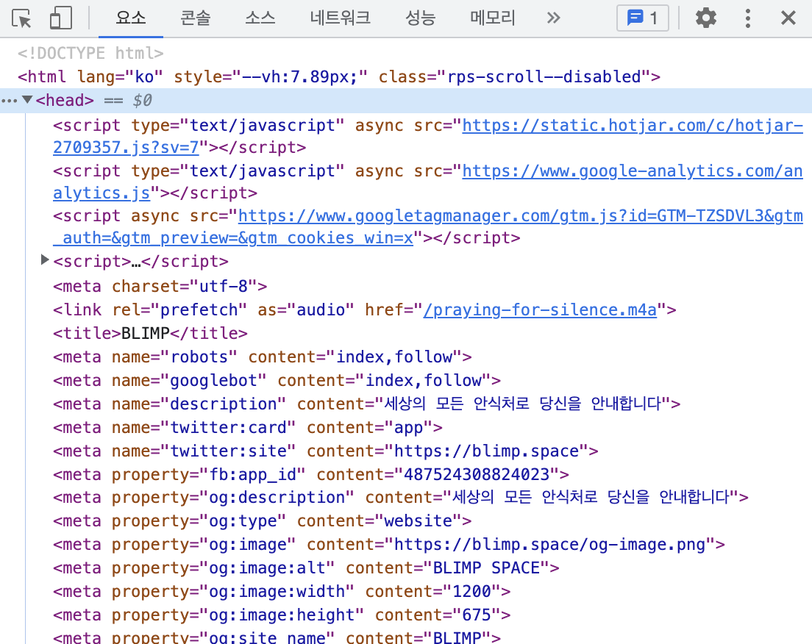Select the title BLIMP node
The image size is (812, 644).
coord(150,333)
